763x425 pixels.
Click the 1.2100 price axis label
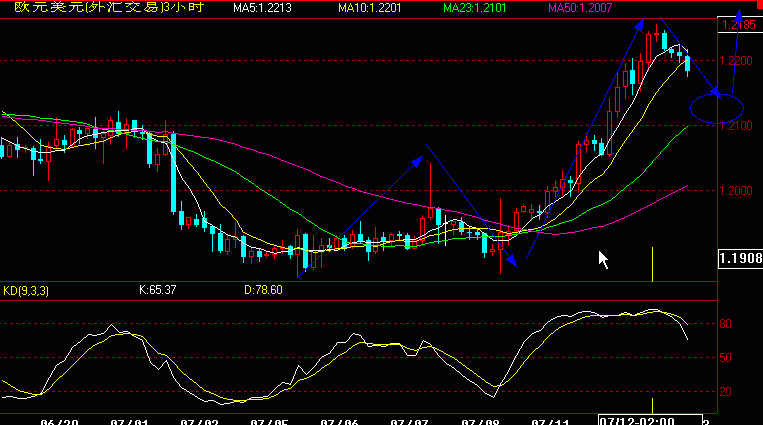[x=736, y=126]
